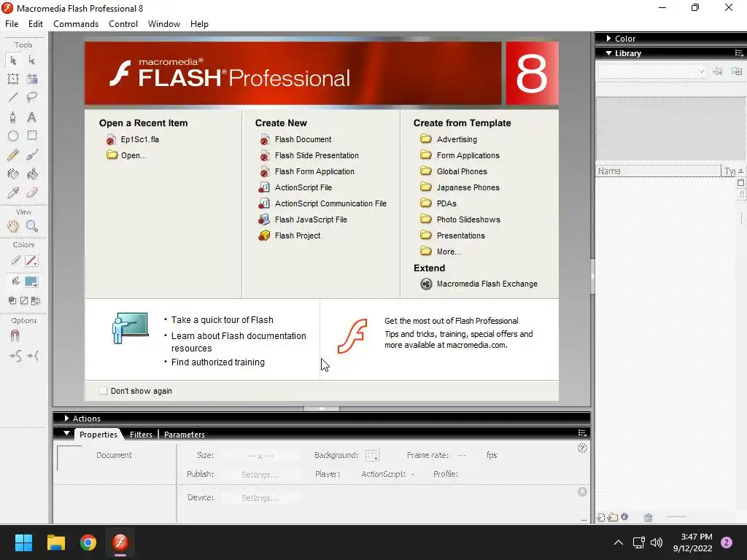747x560 pixels.
Task: Activate the Rectangle tool
Action: click(32, 136)
